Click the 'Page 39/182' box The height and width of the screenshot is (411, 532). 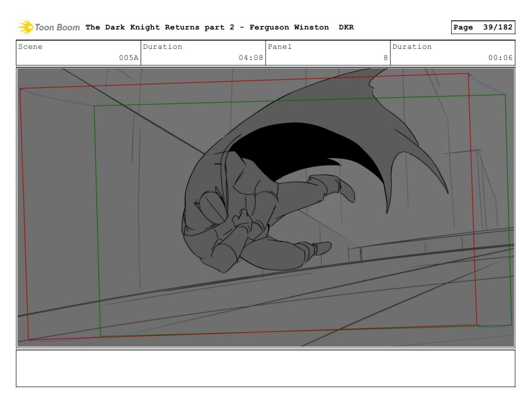(x=483, y=27)
